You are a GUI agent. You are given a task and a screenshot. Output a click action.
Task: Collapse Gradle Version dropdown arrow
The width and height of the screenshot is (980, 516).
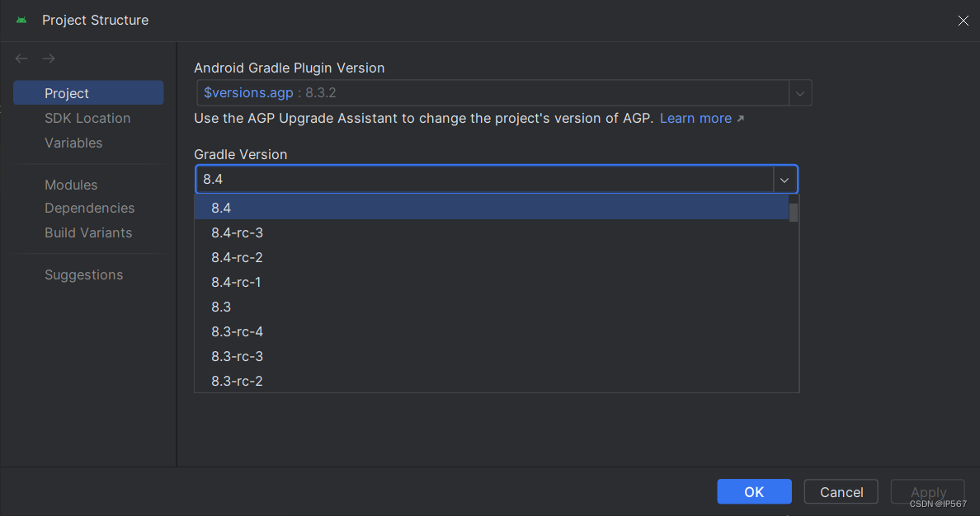pyautogui.click(x=784, y=180)
